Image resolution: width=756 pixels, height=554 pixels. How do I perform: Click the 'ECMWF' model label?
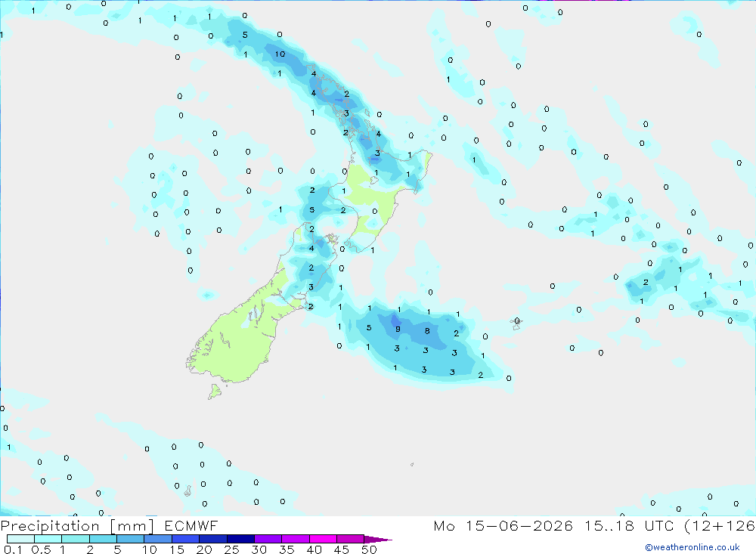(x=191, y=525)
